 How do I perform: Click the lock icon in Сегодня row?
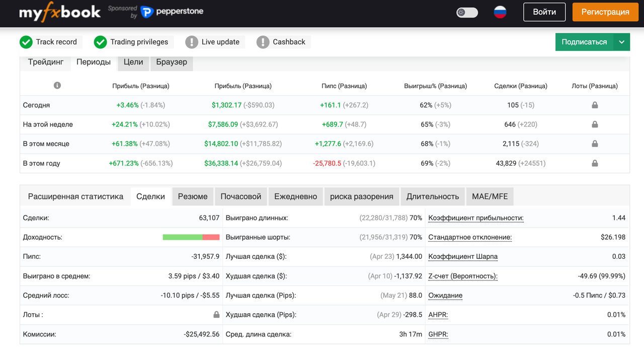pyautogui.click(x=595, y=105)
